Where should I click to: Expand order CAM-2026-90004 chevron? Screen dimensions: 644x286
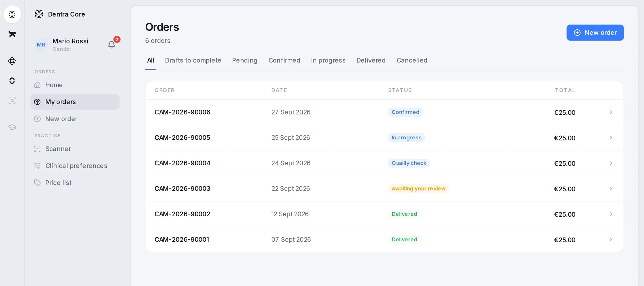pos(611,163)
